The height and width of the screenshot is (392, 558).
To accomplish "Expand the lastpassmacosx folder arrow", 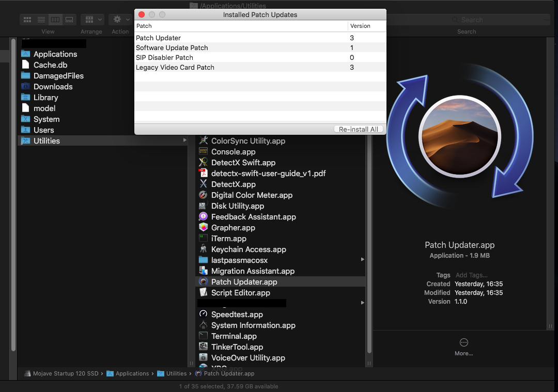I will (x=362, y=259).
